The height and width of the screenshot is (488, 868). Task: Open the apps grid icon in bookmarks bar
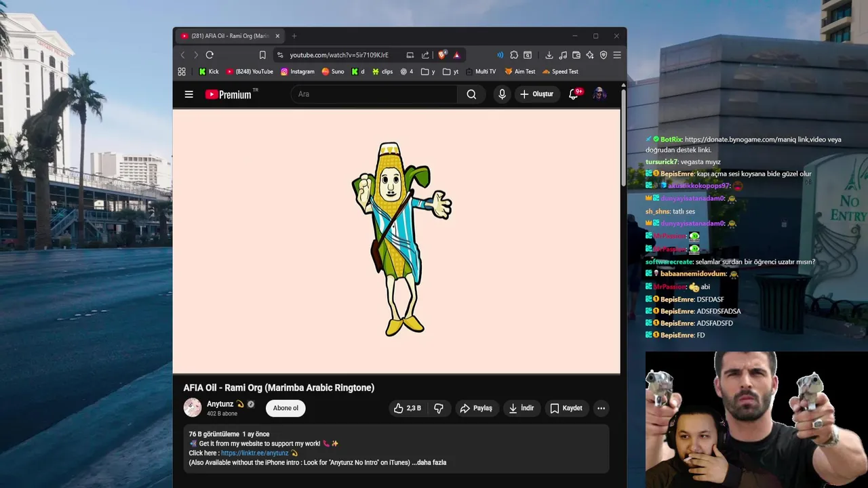point(182,71)
